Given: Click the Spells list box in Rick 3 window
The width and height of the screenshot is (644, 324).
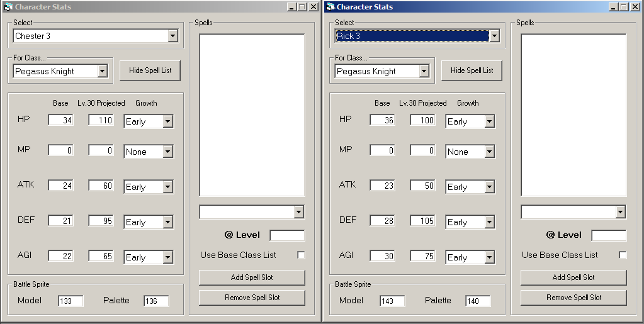Looking at the screenshot, I should (573, 115).
